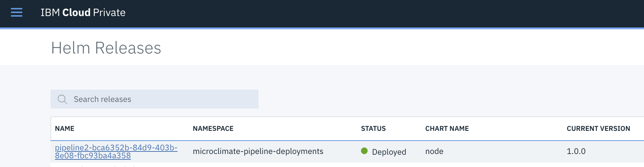Viewport: 644px width, 167px height.
Task: Click the word Cloud in the header title
Action: [76, 13]
